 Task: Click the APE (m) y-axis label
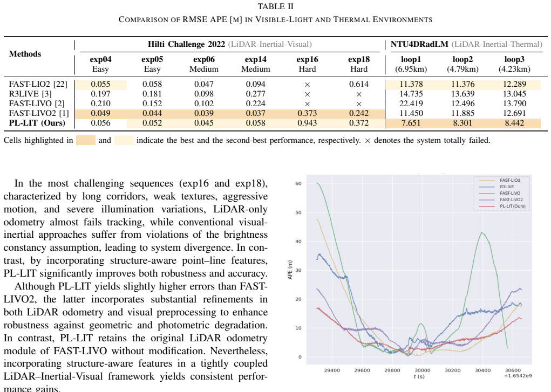(290, 270)
